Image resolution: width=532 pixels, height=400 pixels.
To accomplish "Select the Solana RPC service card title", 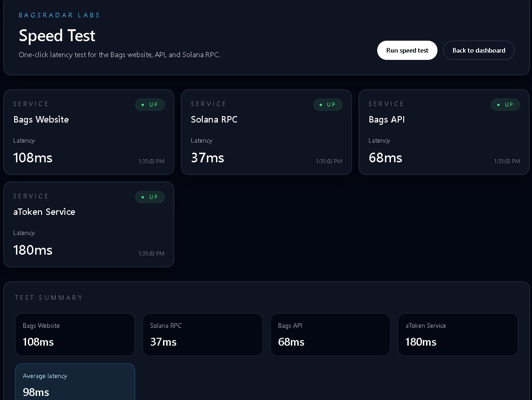I will (214, 119).
